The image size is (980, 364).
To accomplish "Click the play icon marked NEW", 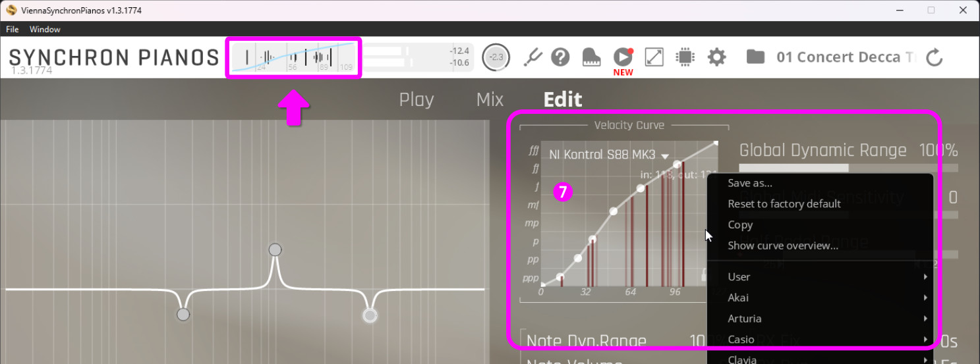I will [x=622, y=57].
